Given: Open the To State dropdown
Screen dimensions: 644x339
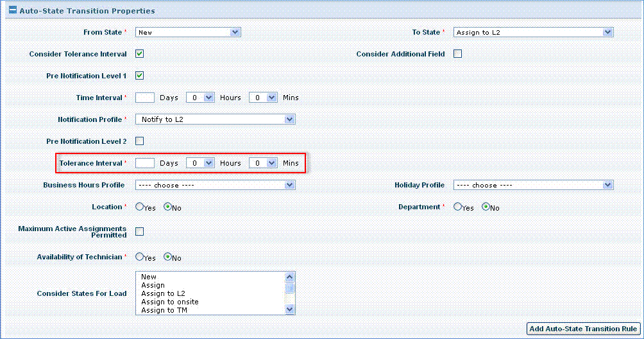Looking at the screenshot, I should 533,32.
